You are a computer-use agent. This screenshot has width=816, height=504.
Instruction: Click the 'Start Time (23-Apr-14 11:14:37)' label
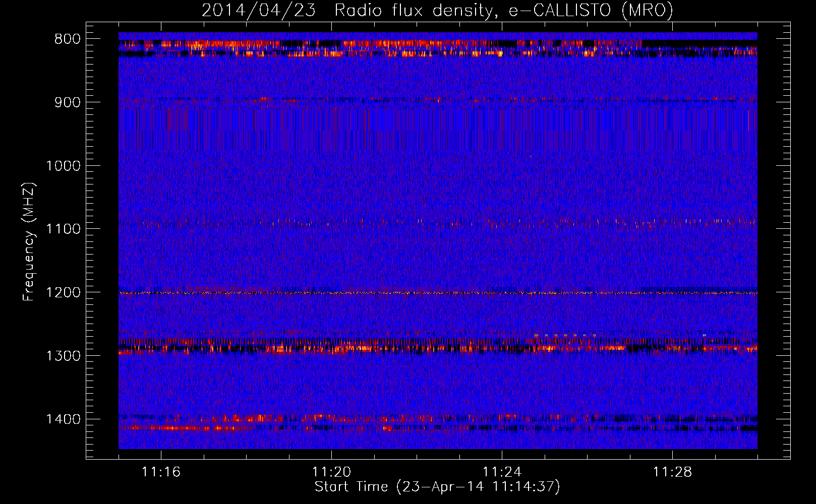click(x=437, y=487)
